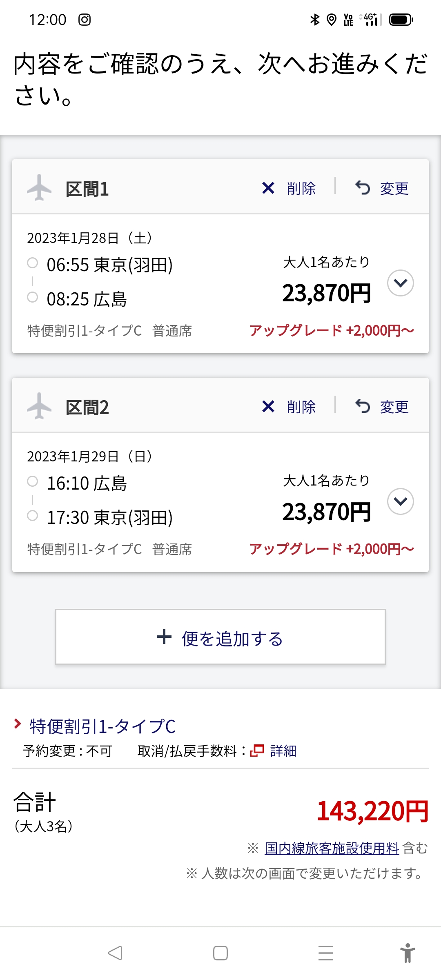Viewport: 441px width, 980px height.
Task: Tap the change arrow icon for 区間1
Action: (362, 188)
